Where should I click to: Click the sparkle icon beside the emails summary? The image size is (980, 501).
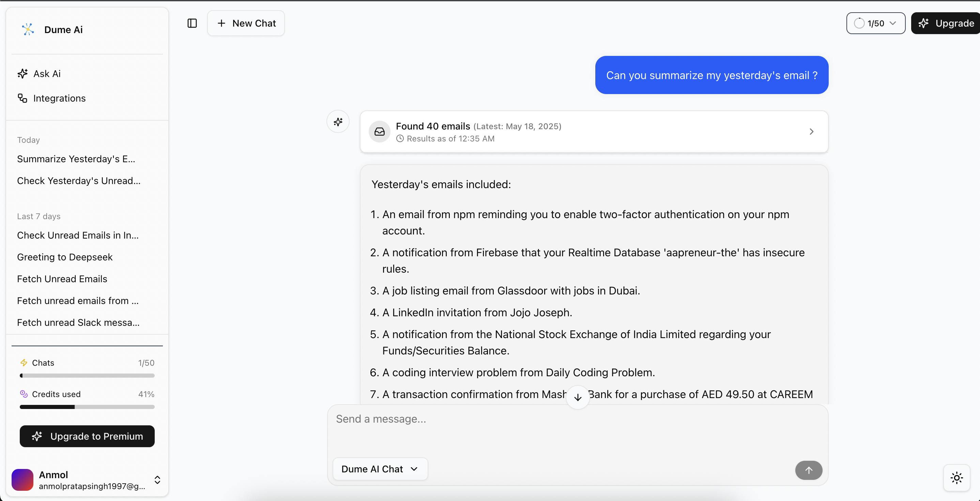pyautogui.click(x=338, y=122)
